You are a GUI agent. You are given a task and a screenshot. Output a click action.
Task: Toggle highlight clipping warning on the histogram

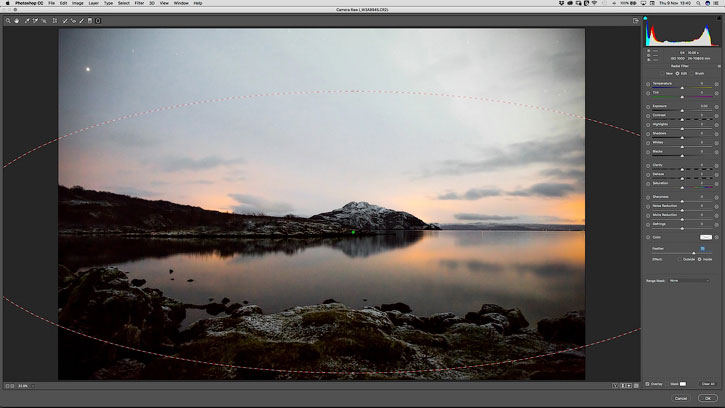coord(719,19)
